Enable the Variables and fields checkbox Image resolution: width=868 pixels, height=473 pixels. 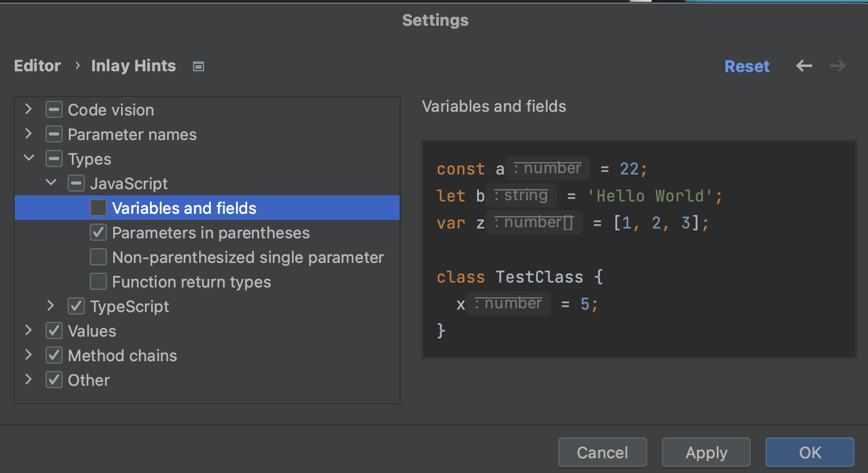tap(98, 208)
